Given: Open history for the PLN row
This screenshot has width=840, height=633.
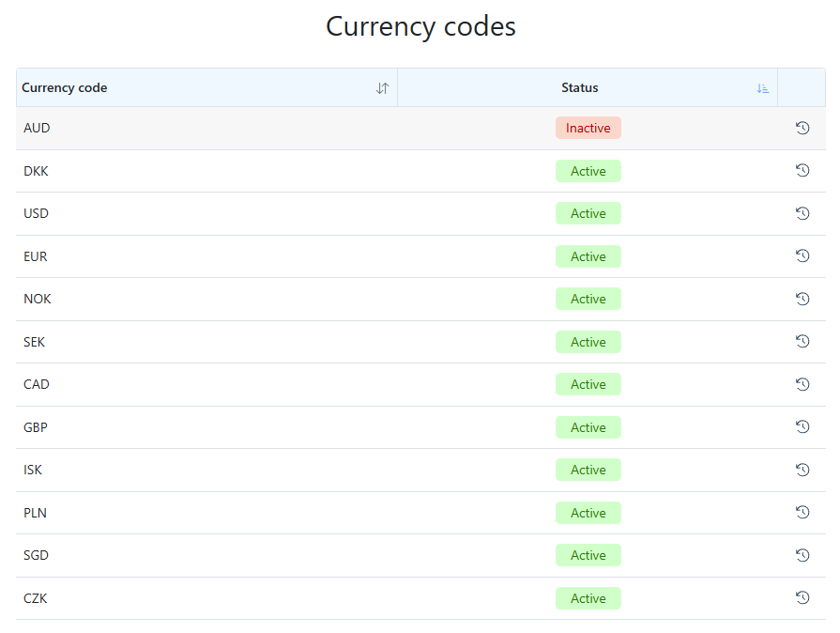Looking at the screenshot, I should 802,512.
